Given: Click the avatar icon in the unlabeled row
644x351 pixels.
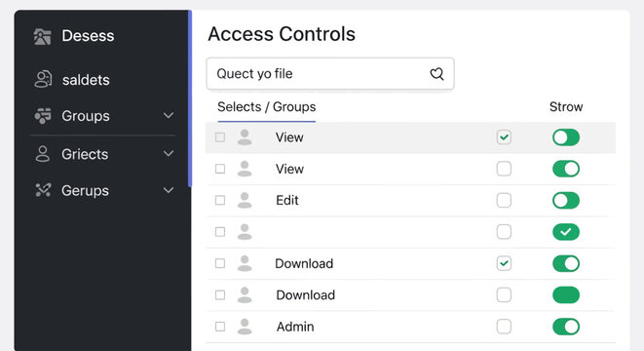Looking at the screenshot, I should coord(245,232).
